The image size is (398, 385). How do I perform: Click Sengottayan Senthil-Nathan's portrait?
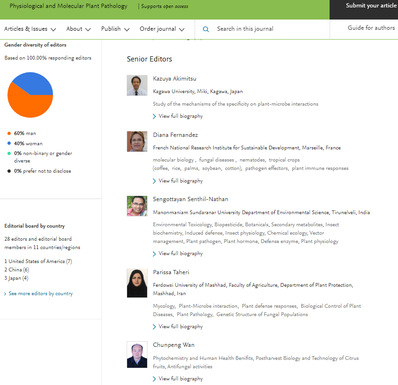click(137, 206)
